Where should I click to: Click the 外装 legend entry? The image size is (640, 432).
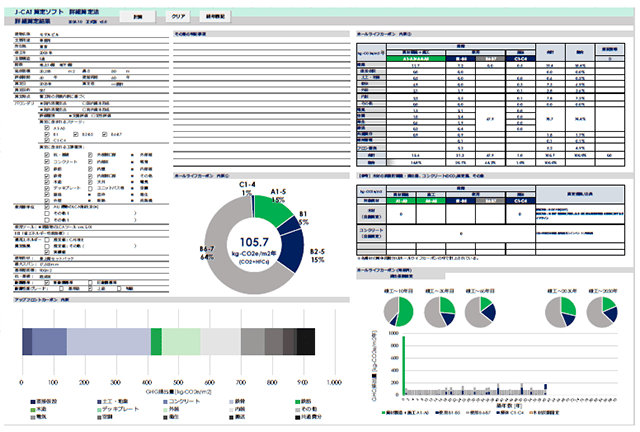click(x=171, y=409)
